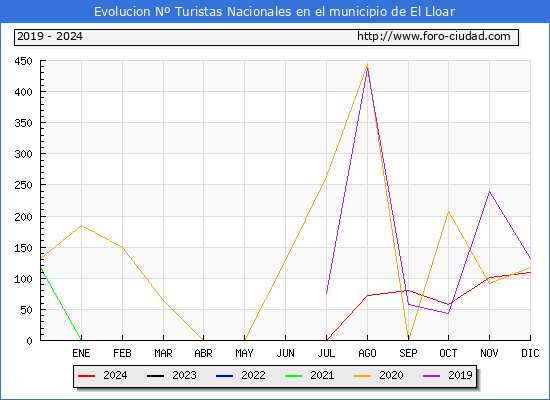The image size is (550, 400).
Task: Click the SEP month axis label
Action: (408, 353)
